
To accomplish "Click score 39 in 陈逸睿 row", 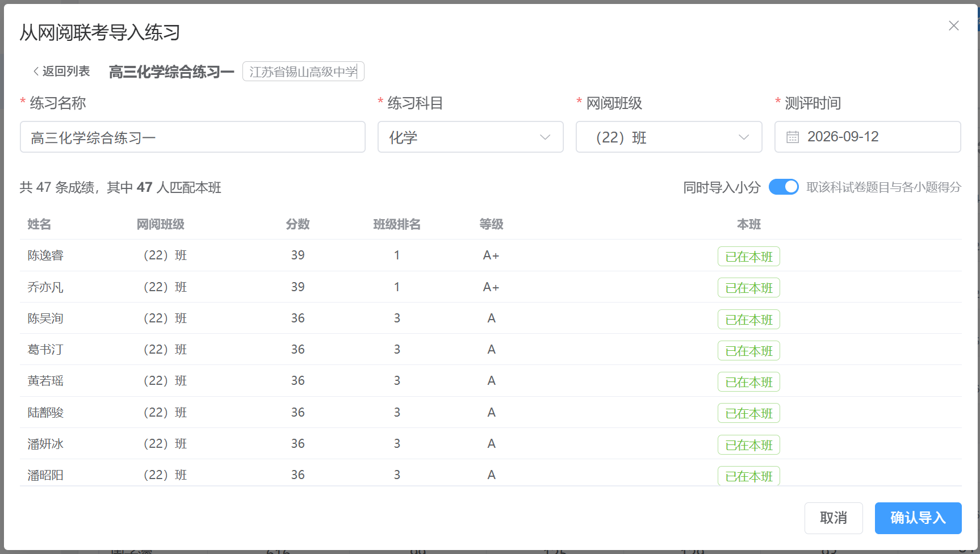I will pos(298,255).
